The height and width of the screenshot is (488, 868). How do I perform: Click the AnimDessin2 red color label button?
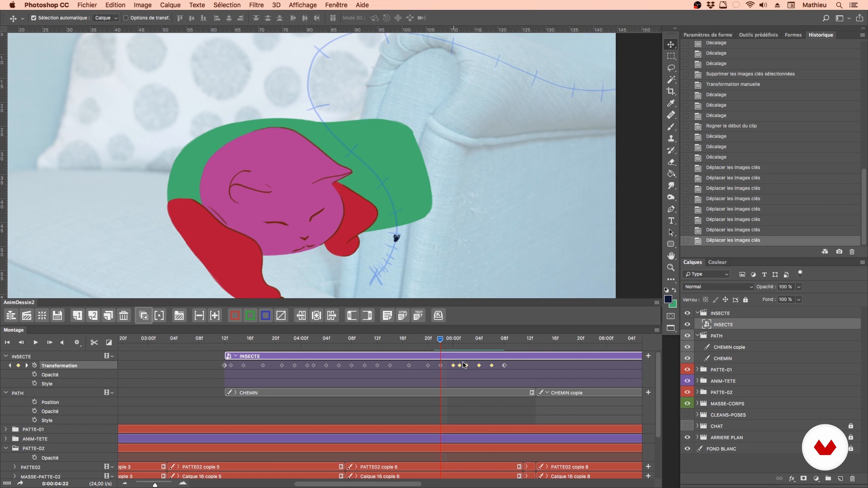coord(235,316)
